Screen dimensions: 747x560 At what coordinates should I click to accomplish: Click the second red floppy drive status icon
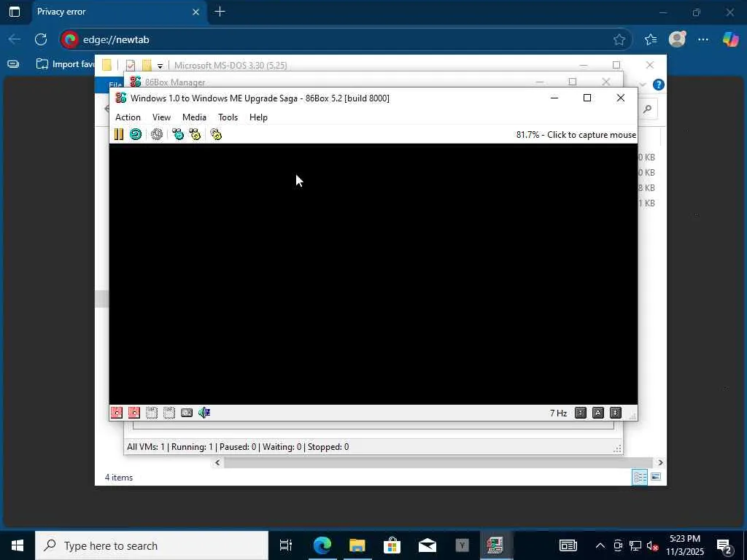click(x=134, y=413)
